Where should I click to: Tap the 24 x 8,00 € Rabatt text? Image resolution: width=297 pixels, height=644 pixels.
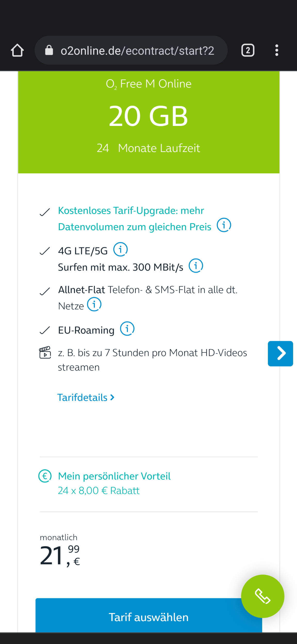pyautogui.click(x=99, y=490)
